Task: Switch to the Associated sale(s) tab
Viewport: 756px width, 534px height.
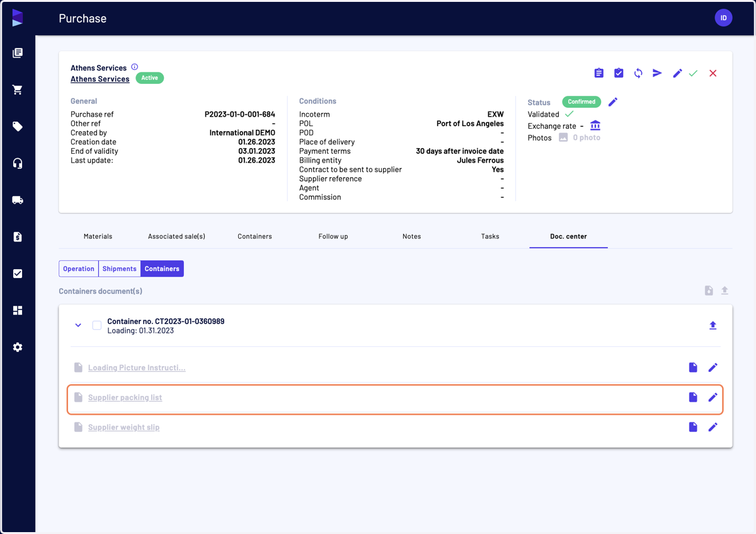Action: (176, 236)
